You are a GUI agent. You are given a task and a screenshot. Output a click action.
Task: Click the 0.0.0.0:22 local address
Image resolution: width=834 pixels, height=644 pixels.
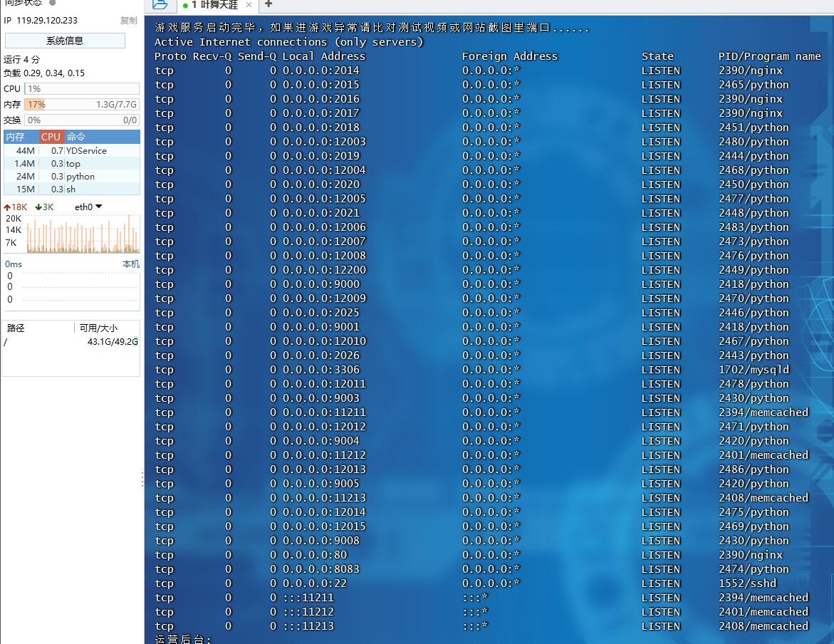point(314,583)
